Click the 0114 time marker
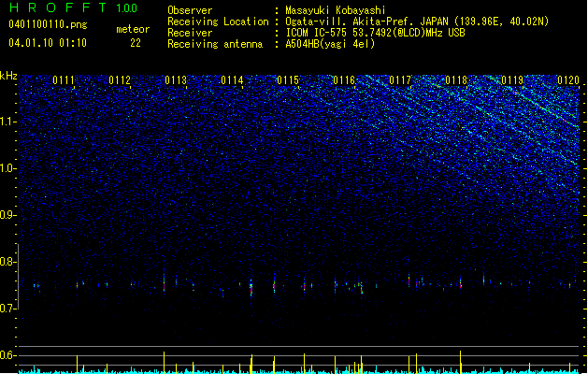588x374 pixels. coord(232,80)
